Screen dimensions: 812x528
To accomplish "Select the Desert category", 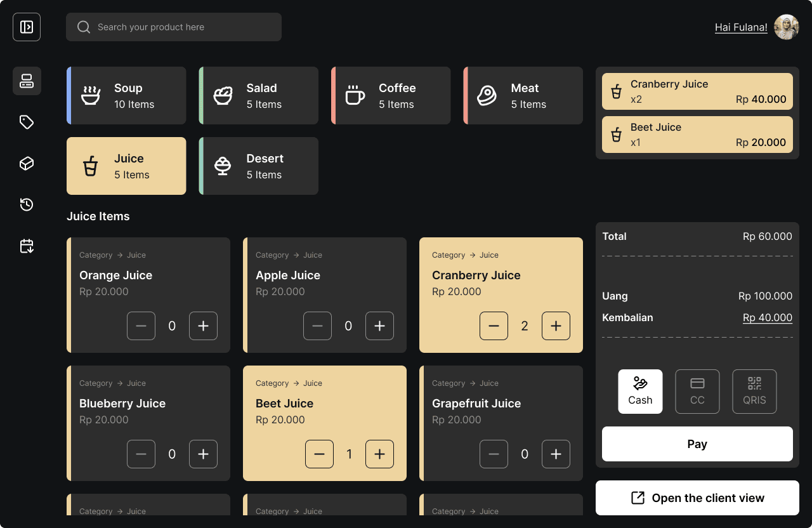I will click(259, 166).
